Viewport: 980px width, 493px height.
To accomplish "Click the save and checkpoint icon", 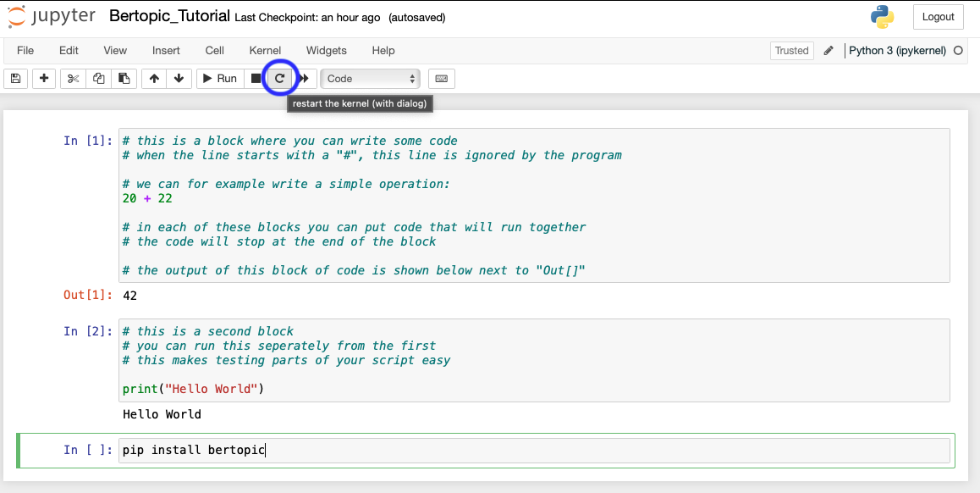I will (x=15, y=79).
